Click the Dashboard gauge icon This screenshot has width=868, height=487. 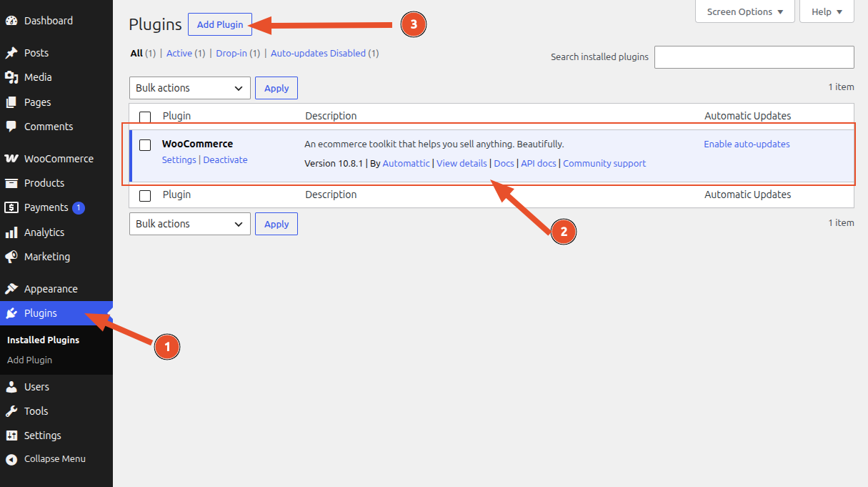tap(11, 21)
